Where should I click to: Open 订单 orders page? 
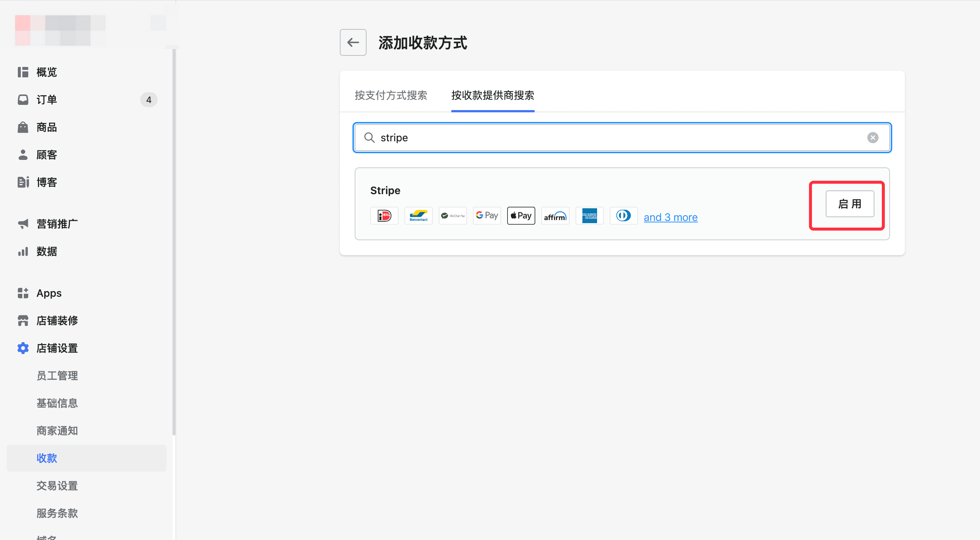(47, 100)
